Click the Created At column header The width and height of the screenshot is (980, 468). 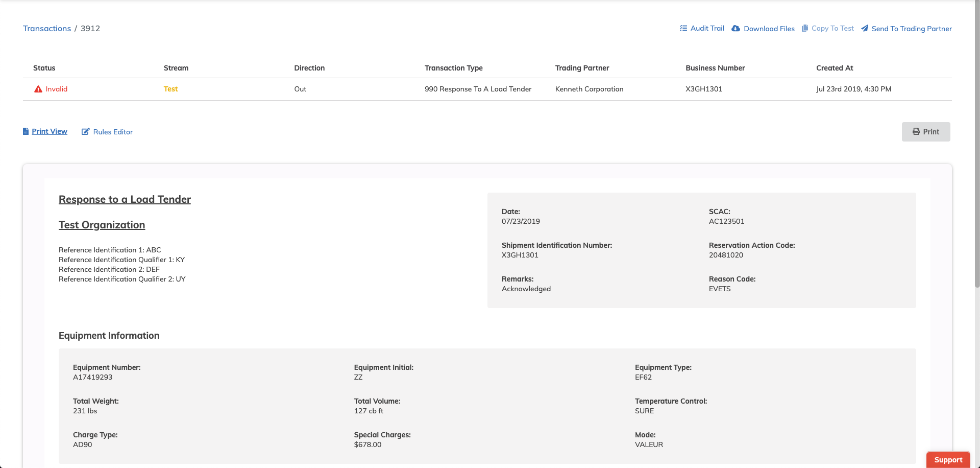coord(835,68)
